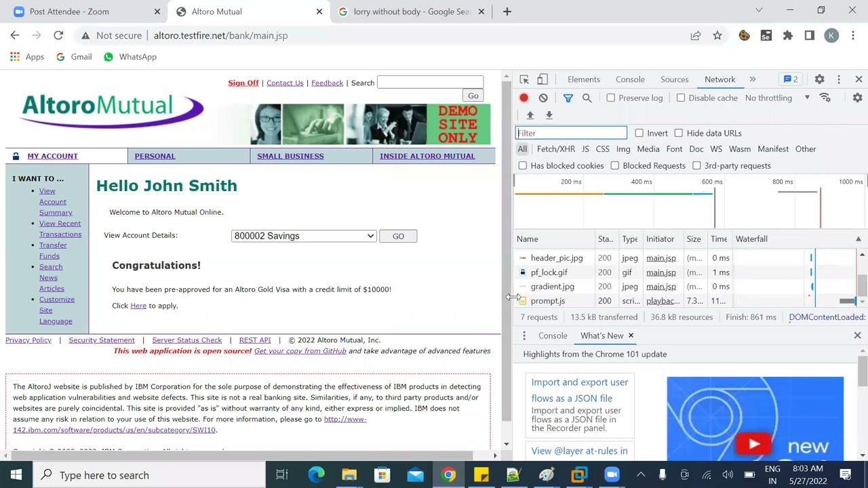Viewport: 868px width, 488px height.
Task: Switch to the Post Attendee - Zoom tab
Action: 84,12
